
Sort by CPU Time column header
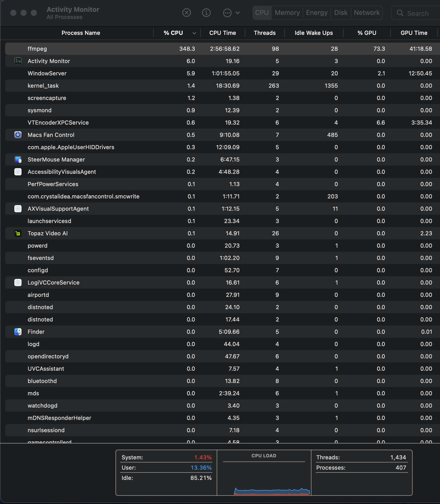pos(223,33)
